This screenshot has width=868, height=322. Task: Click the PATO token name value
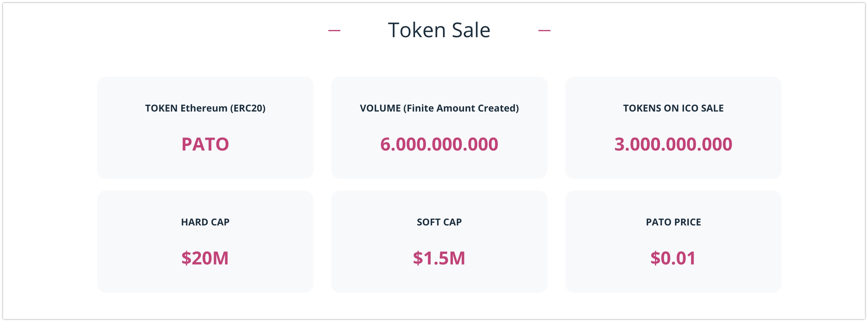click(205, 144)
